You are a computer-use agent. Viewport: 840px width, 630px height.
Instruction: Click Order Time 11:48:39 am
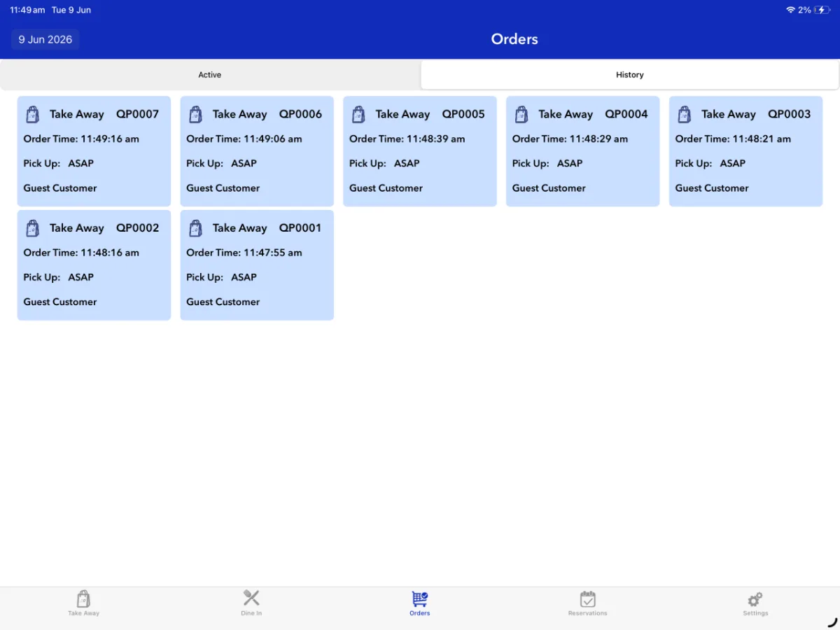pyautogui.click(x=407, y=139)
